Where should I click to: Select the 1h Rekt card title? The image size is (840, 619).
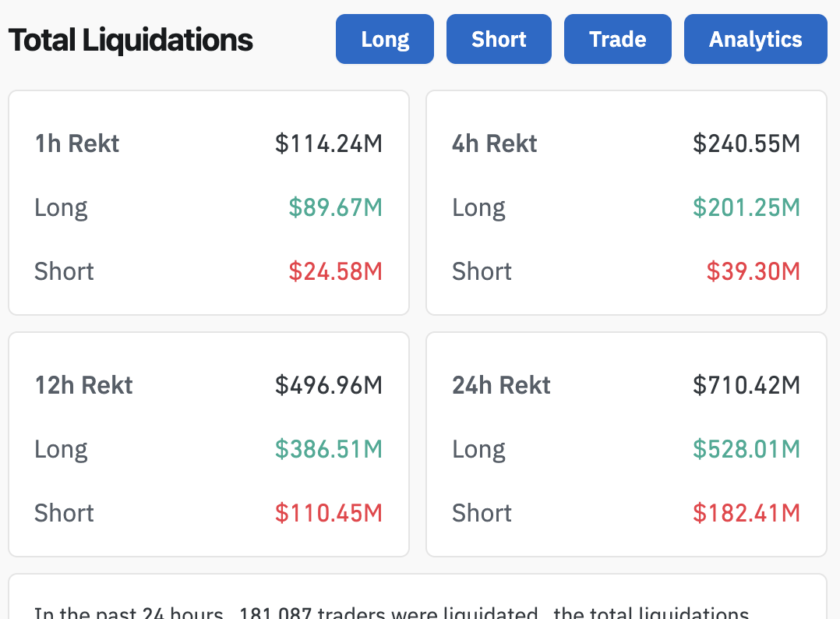77,143
